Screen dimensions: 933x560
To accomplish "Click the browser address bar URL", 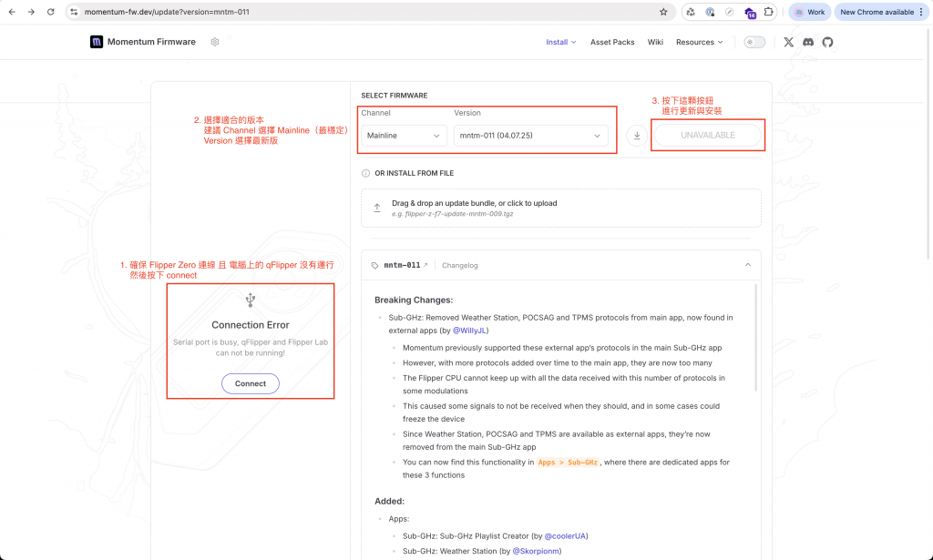I will [x=167, y=12].
